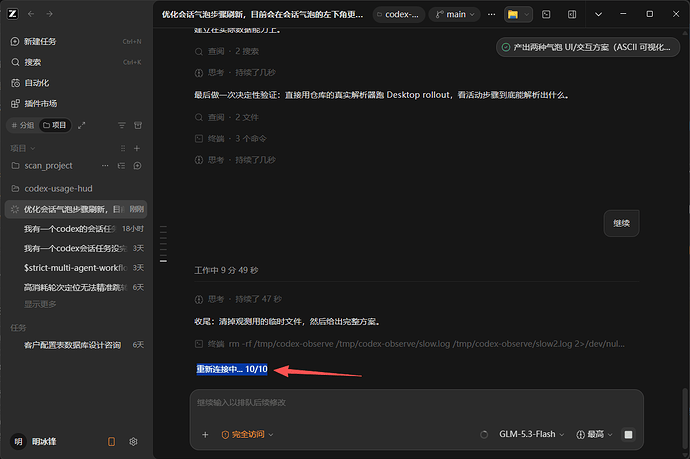Click the conversation title in header
This screenshot has height=459, width=690.
pos(263,15)
